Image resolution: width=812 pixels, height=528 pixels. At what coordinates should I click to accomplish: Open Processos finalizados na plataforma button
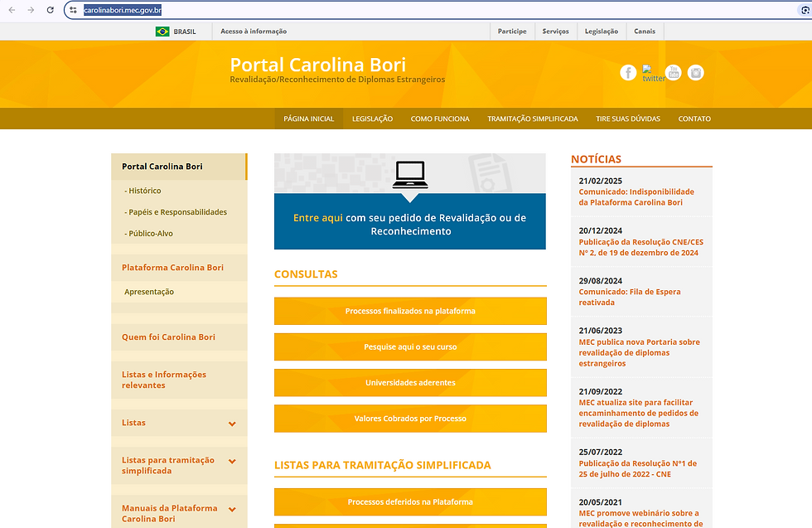click(410, 311)
